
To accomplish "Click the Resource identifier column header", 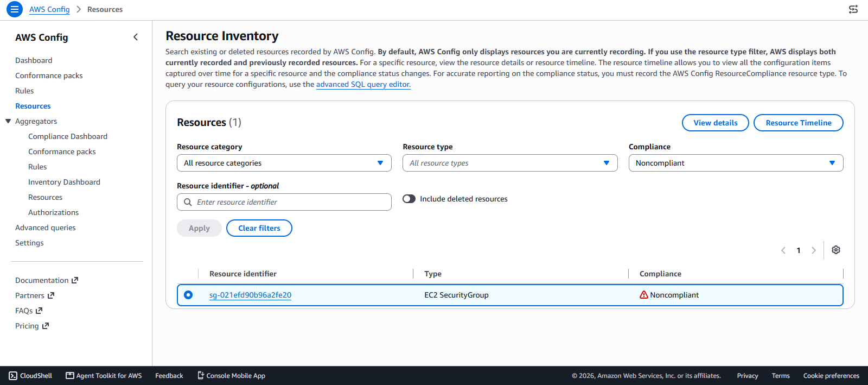I will (243, 274).
